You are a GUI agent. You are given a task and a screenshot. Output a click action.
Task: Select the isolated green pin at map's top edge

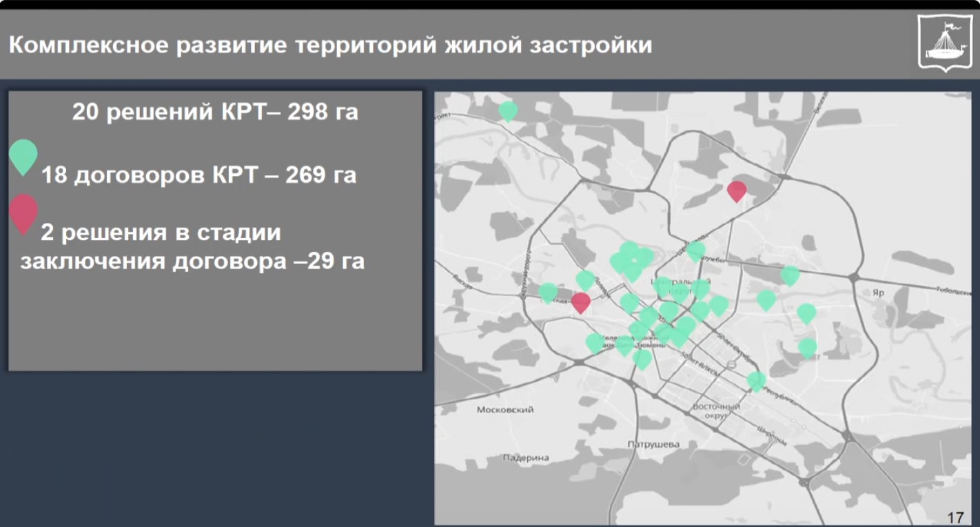(508, 110)
